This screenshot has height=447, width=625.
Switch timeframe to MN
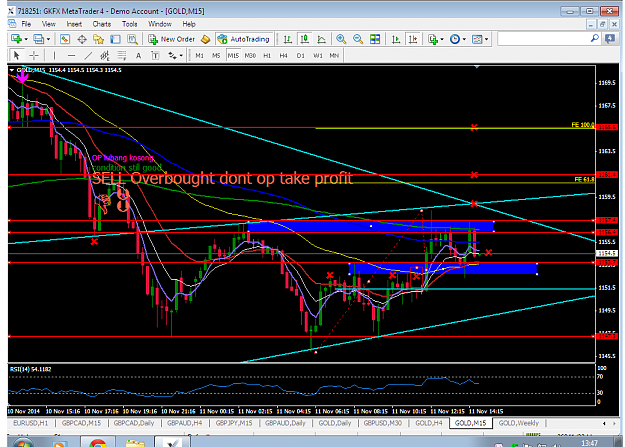334,55
